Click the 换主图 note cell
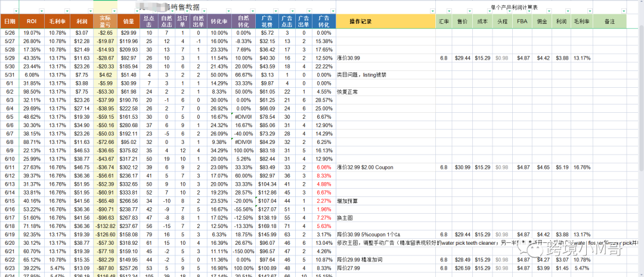 tap(346, 218)
